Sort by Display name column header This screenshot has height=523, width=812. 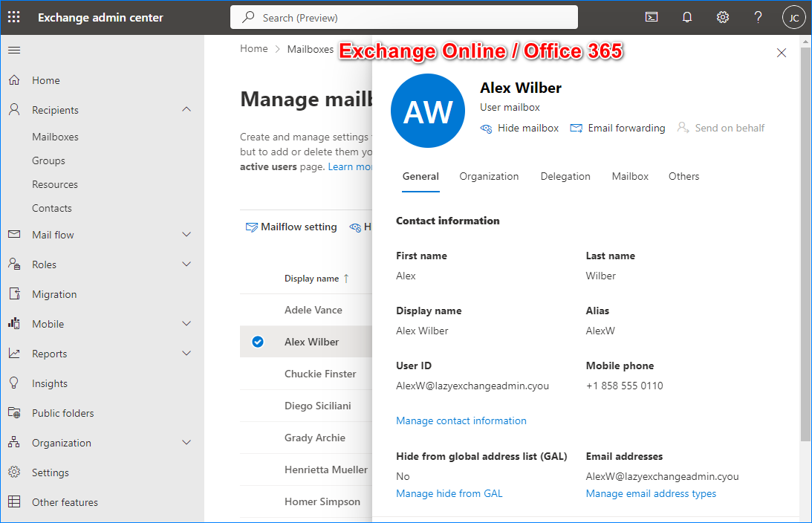(x=316, y=279)
